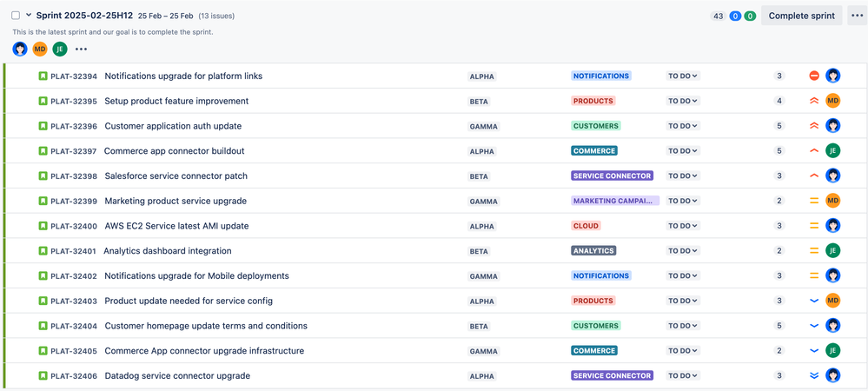
Task: Open the TO DO status dropdown for PLAT-32396
Action: 683,126
